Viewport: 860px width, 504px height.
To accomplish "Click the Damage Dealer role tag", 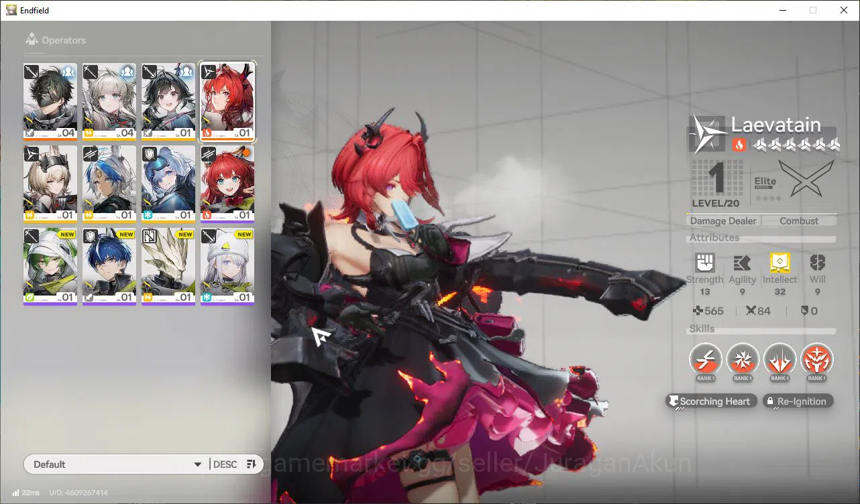I will 723,220.
